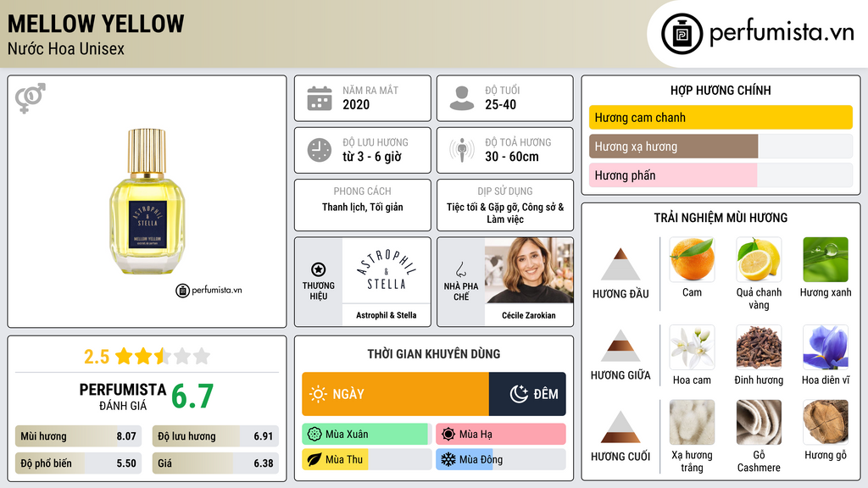Viewport: 868px width, 488px height.
Task: Click the unisex gender symbol icon
Action: (31, 98)
